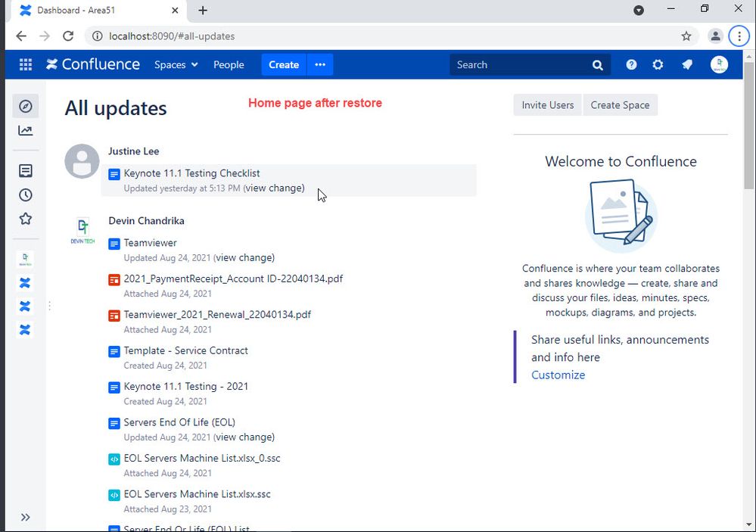Screen dimensions: 756x532
Task: Reload the page with refresh icon
Action: [x=68, y=36]
